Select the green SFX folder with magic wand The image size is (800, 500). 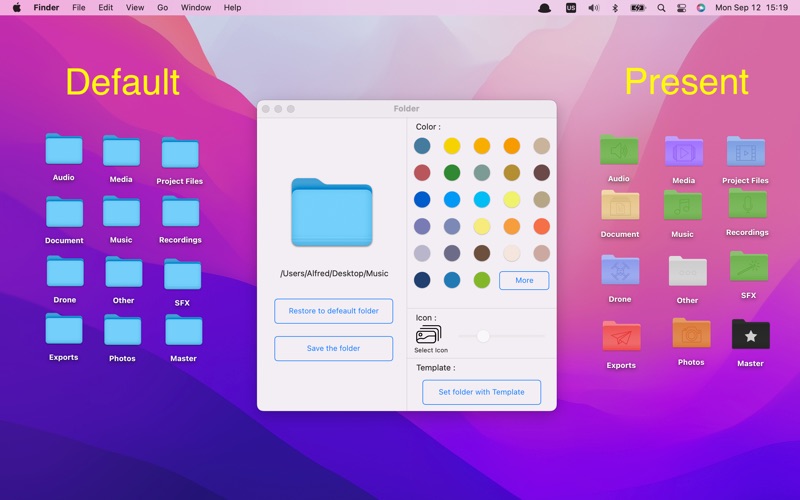748,268
